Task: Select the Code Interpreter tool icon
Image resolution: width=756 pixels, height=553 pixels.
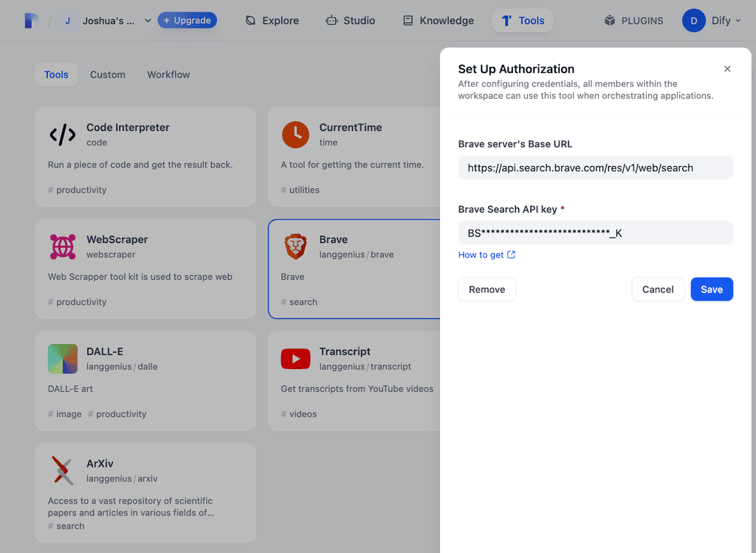Action: [x=63, y=135]
